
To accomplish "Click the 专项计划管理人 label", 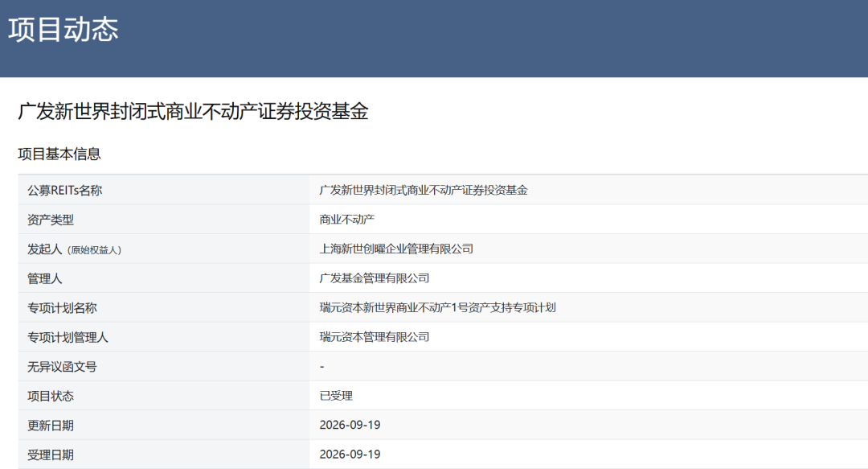I will [x=68, y=338].
